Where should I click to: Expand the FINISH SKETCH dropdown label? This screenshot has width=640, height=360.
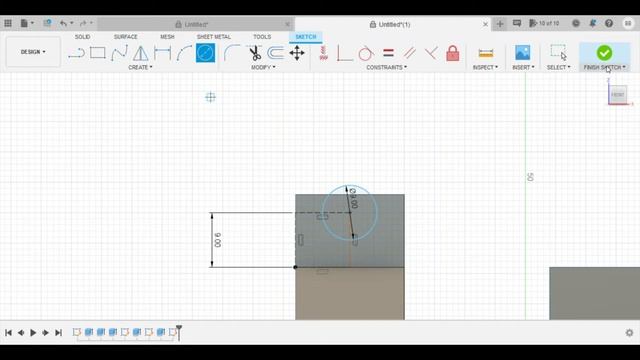pyautogui.click(x=604, y=67)
